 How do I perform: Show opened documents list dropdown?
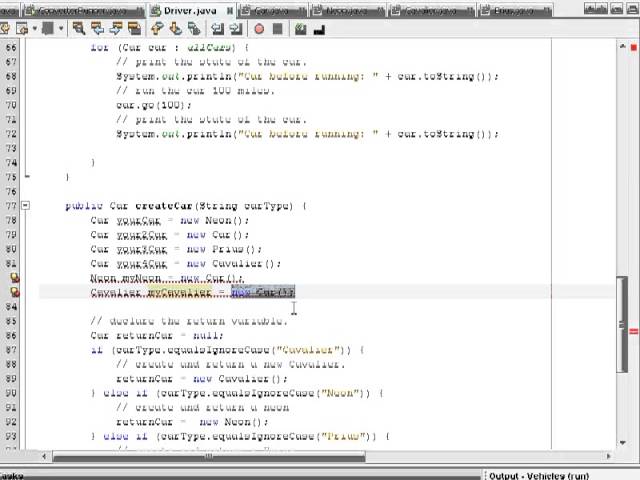point(617,9)
